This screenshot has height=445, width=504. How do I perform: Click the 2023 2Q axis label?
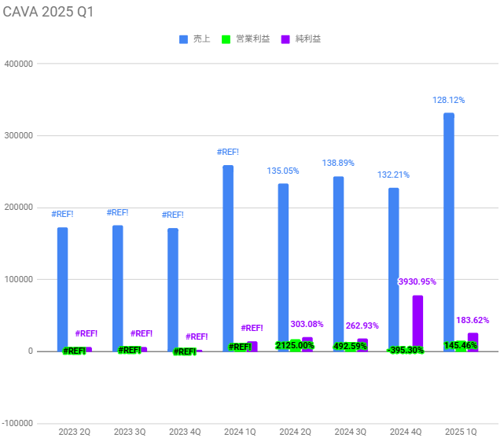pos(74,432)
